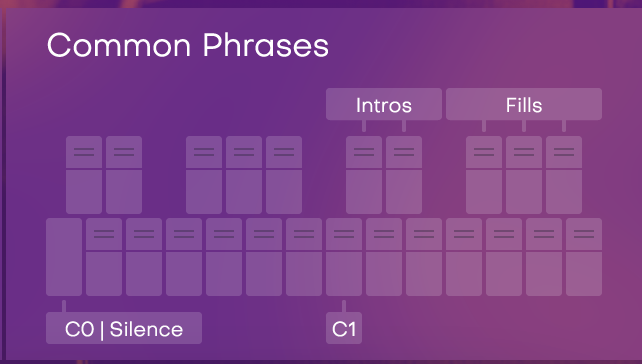
Task: Select the C1 white key above its label
Action: (x=344, y=257)
